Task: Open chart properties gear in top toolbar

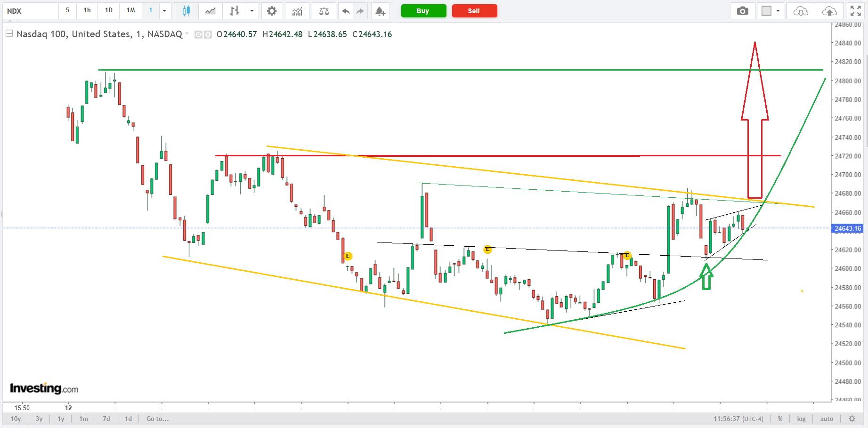Action: 272,11
